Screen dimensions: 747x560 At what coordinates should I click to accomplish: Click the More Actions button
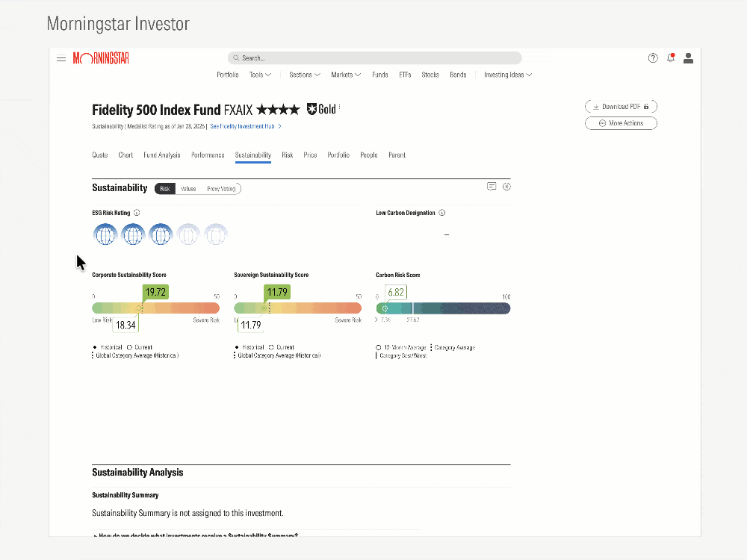622,123
